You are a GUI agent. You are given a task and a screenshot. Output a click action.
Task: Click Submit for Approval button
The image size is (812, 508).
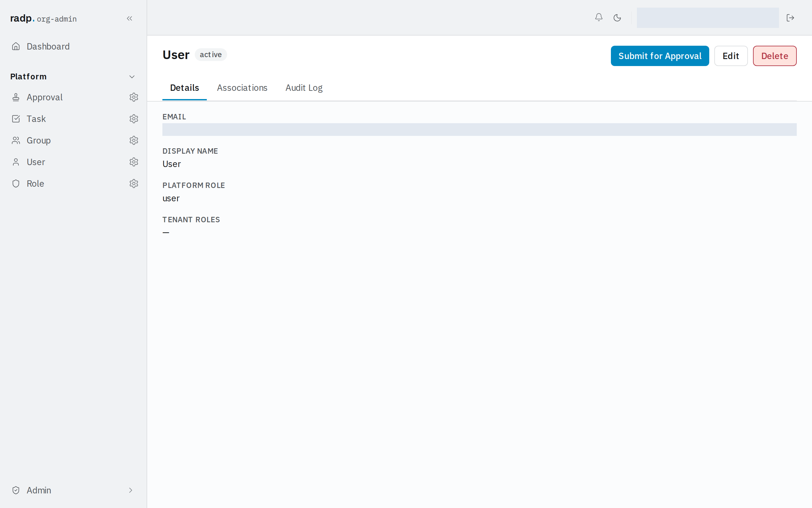[x=660, y=56]
